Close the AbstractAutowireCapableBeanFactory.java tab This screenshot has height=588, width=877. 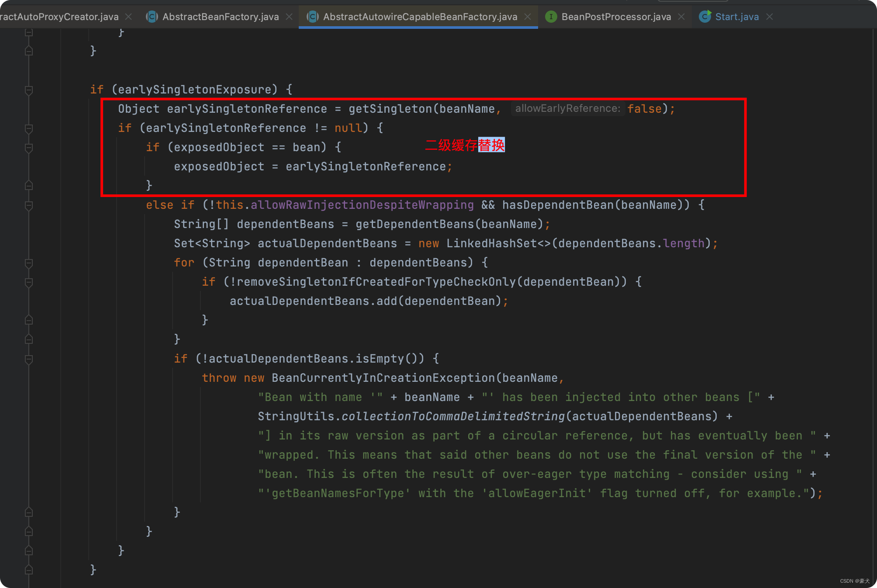[528, 17]
